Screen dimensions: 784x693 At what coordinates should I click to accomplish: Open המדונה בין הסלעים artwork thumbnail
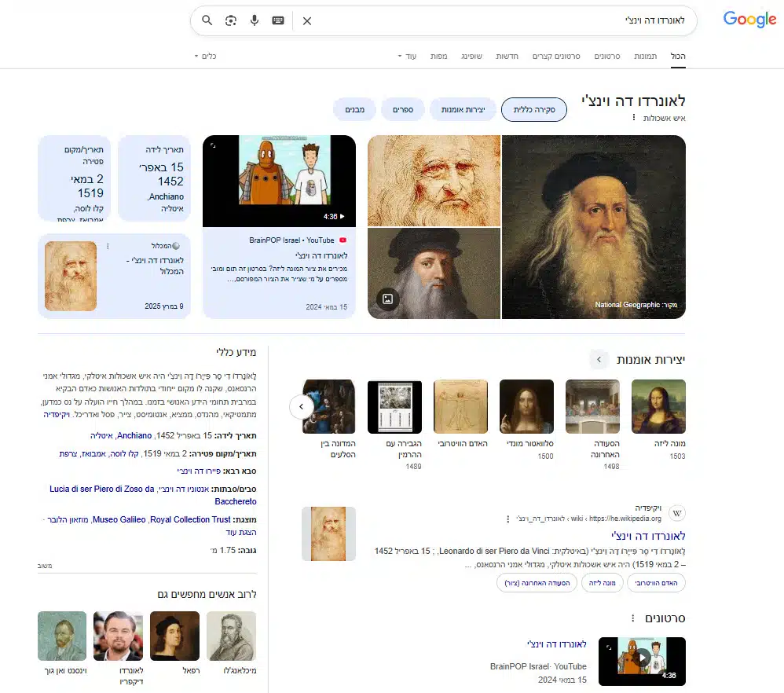click(331, 406)
